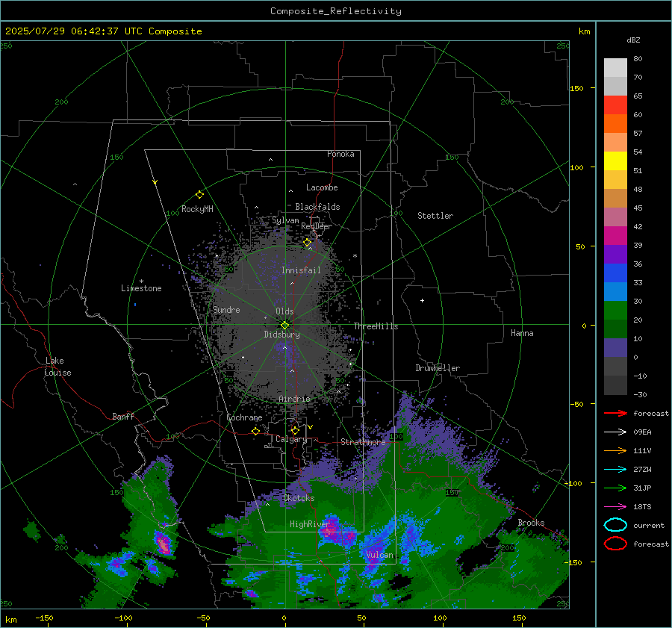The height and width of the screenshot is (628, 672).
Task: Click the 09EA legend label
Action: pyautogui.click(x=642, y=432)
